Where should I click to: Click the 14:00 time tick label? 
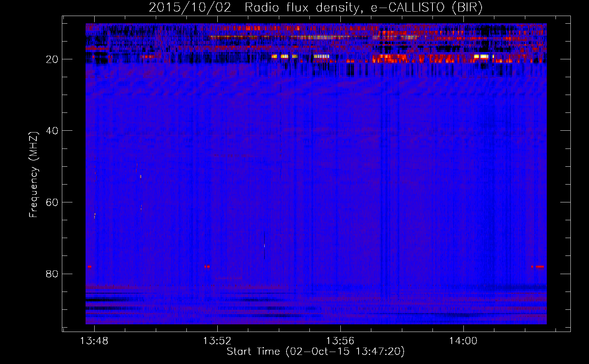pos(463,341)
